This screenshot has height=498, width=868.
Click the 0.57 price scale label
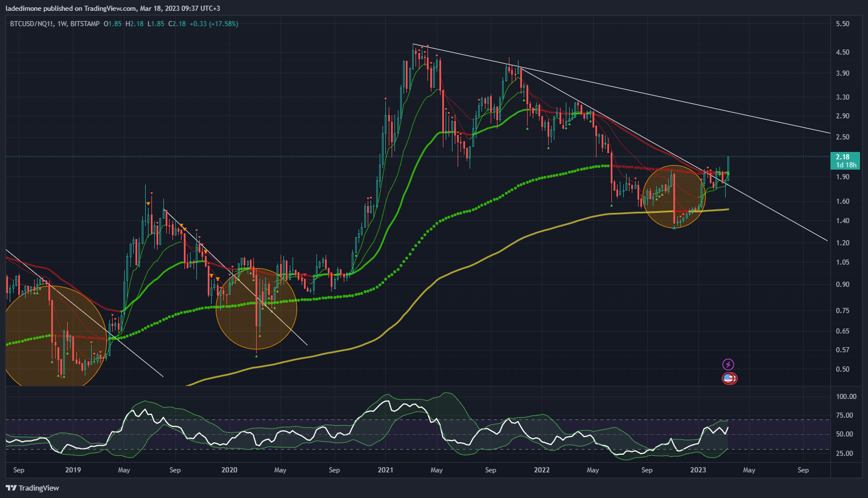[x=842, y=350]
